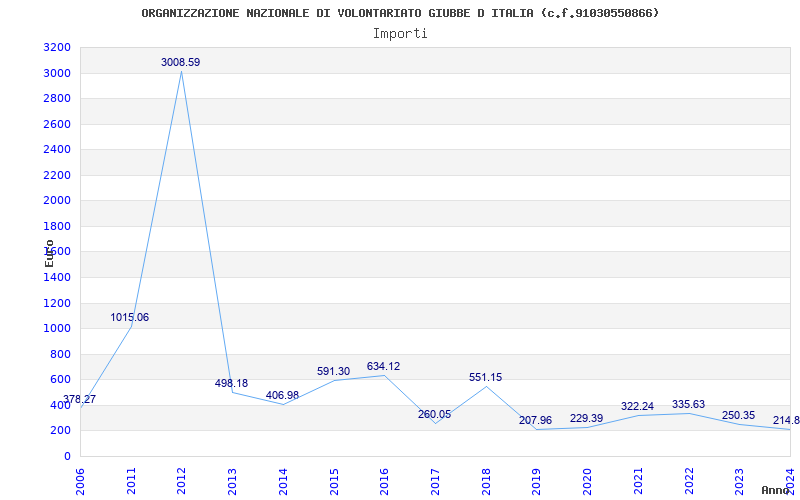
Task: Click the y-axis value 600
Action: [61, 380]
